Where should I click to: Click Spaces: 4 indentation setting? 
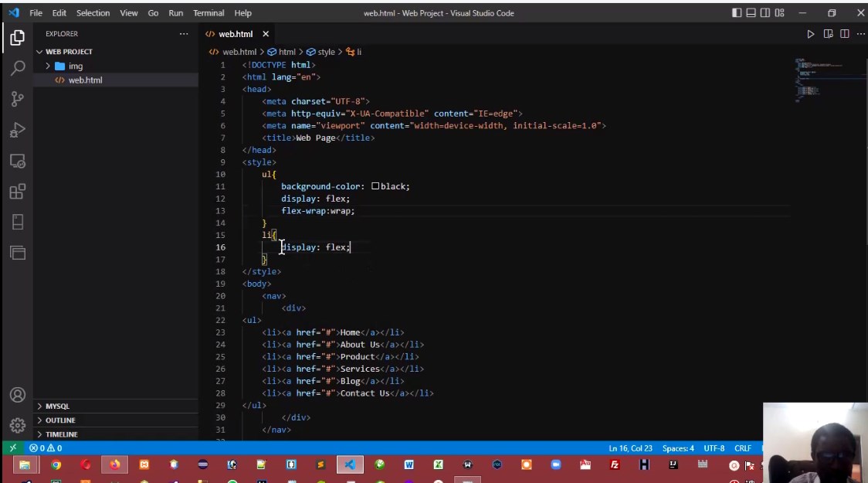click(678, 448)
